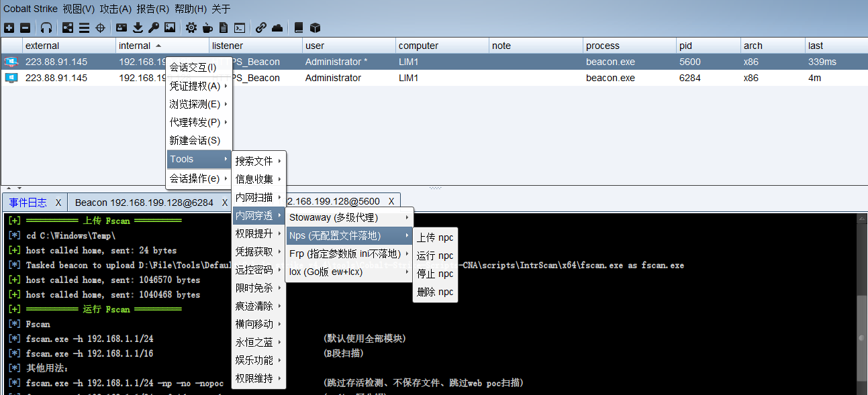
Task: Click the Disconnect (minus) toolbar icon
Action: (x=25, y=27)
